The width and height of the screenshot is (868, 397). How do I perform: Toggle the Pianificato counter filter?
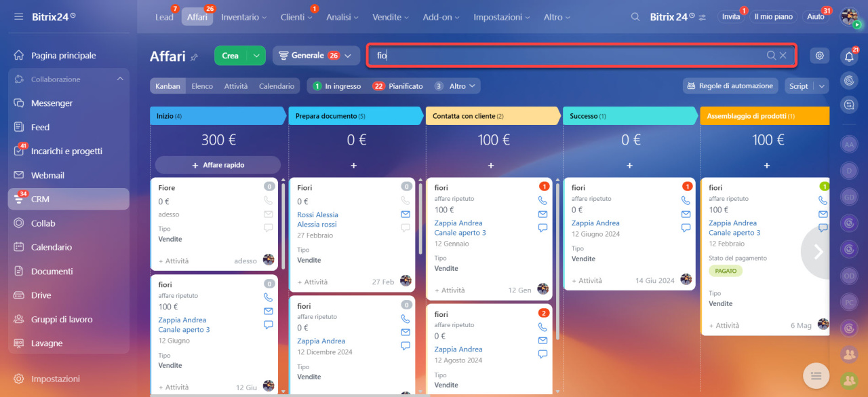coord(398,86)
